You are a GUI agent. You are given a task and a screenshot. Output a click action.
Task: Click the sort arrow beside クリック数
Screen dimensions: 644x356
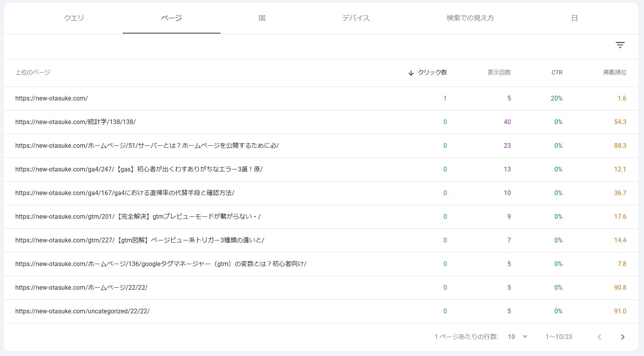(x=411, y=73)
